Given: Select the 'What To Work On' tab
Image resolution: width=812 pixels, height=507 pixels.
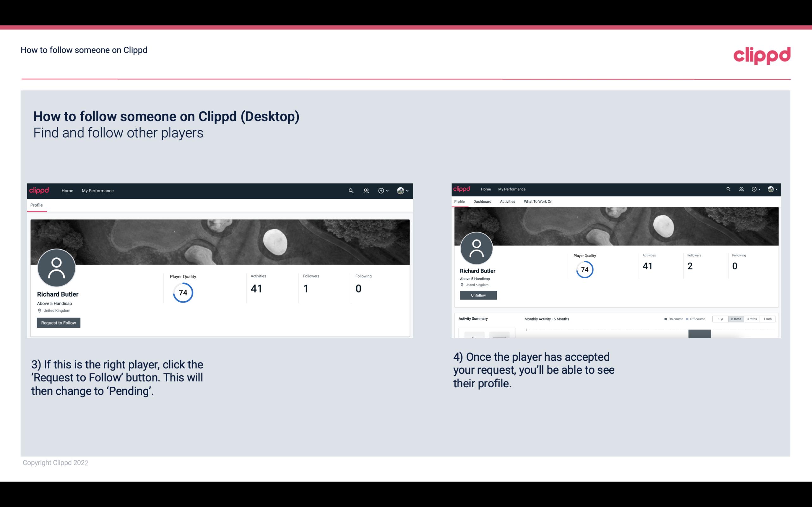Looking at the screenshot, I should (538, 202).
